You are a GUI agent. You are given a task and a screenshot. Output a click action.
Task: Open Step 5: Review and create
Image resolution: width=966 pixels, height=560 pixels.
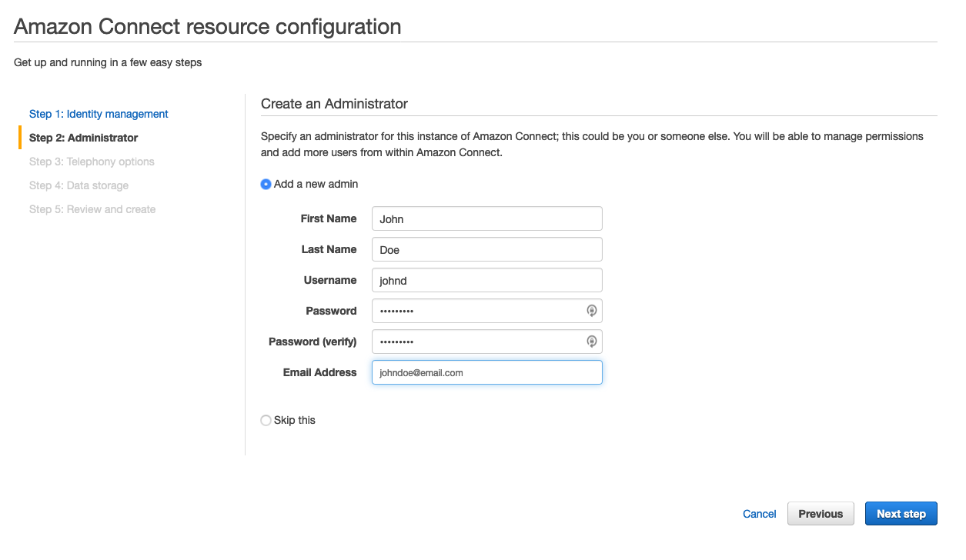(92, 209)
